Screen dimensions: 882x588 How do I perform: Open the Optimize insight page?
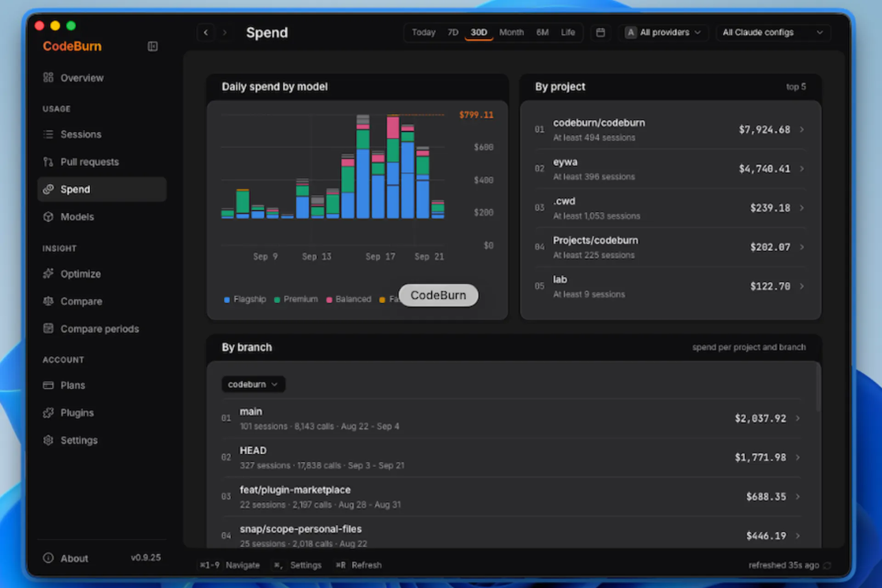[x=102, y=274]
